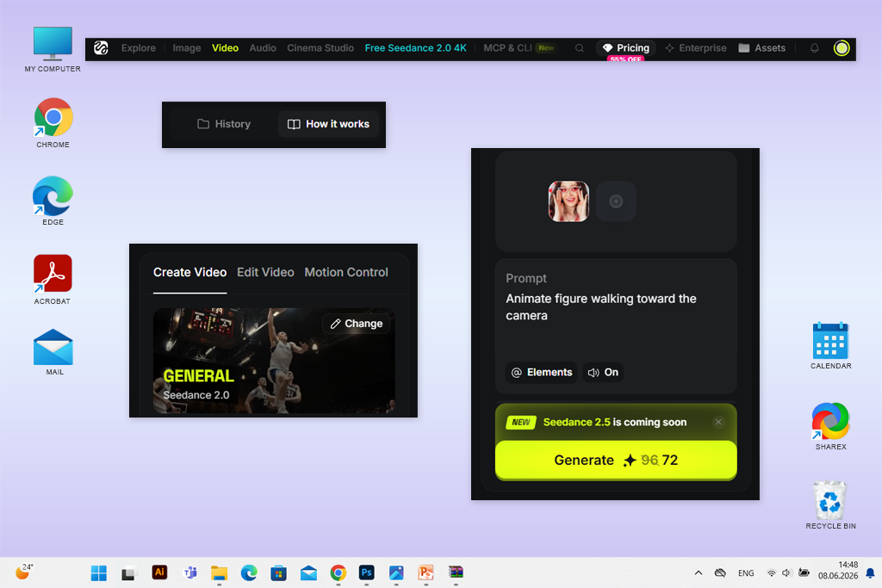Image resolution: width=882 pixels, height=588 pixels.
Task: Switch to PowerPoint in taskbar
Action: click(x=425, y=573)
